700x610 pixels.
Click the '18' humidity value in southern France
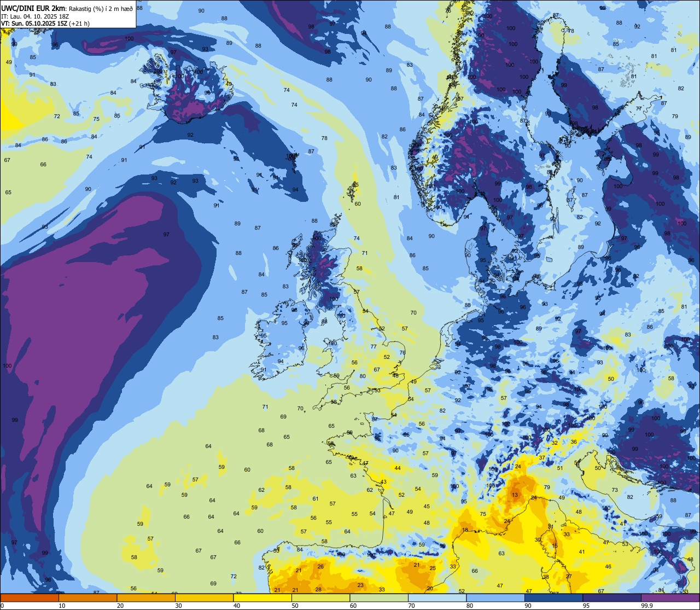465,530
